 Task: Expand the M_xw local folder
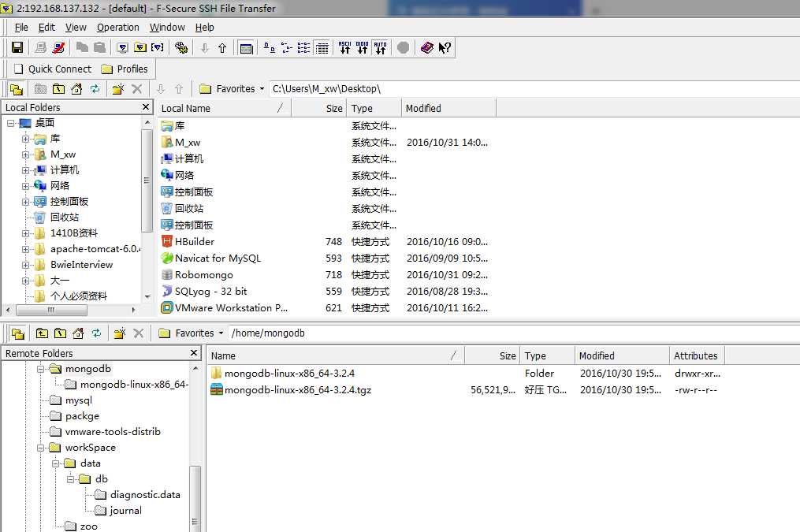click(x=25, y=154)
